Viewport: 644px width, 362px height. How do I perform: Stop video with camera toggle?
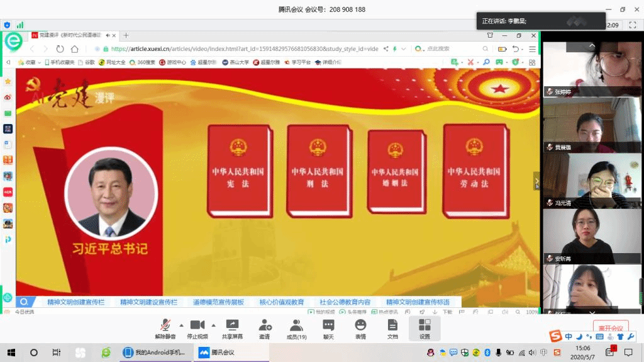click(197, 325)
